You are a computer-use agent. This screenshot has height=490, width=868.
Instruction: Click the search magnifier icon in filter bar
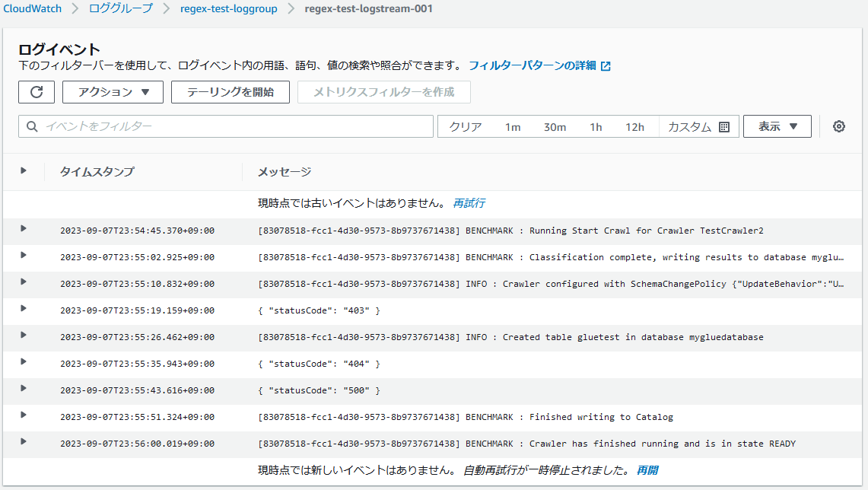[32, 126]
